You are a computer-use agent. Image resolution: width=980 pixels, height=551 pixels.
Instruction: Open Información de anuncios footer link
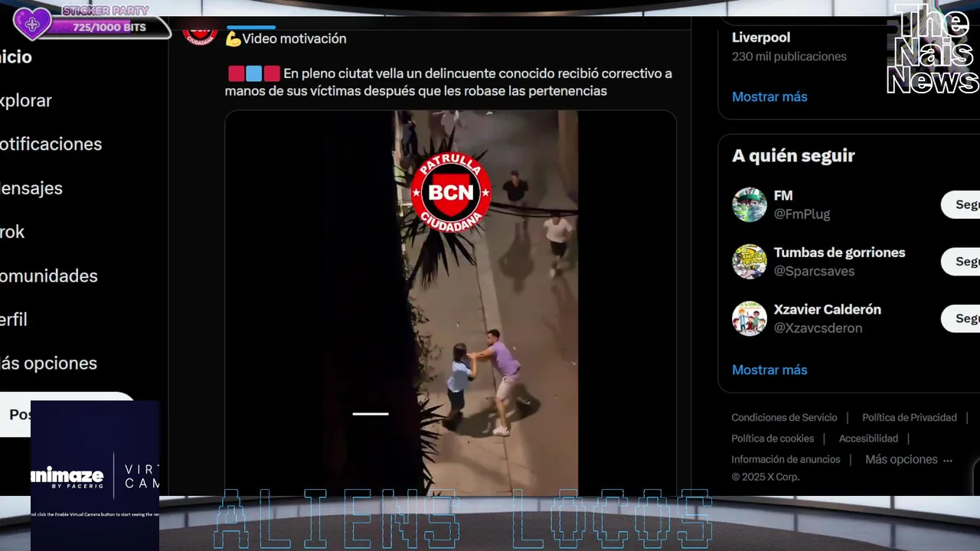(786, 459)
